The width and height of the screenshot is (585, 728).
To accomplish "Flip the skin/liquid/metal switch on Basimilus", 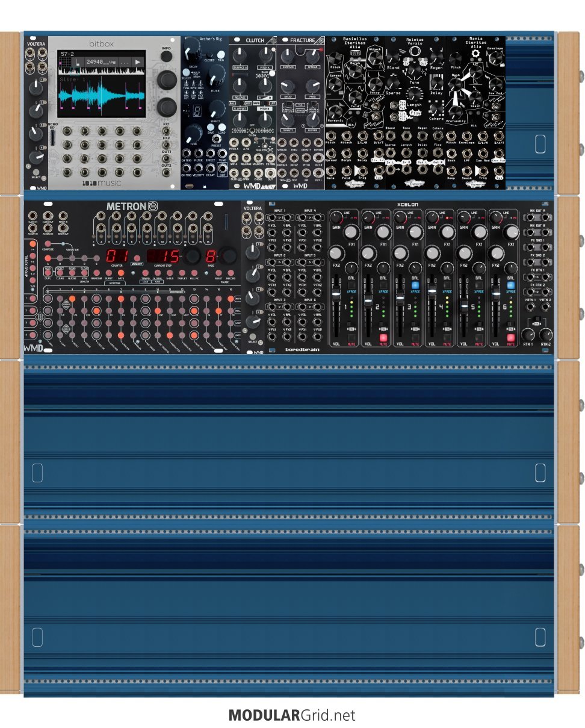I will [375, 106].
